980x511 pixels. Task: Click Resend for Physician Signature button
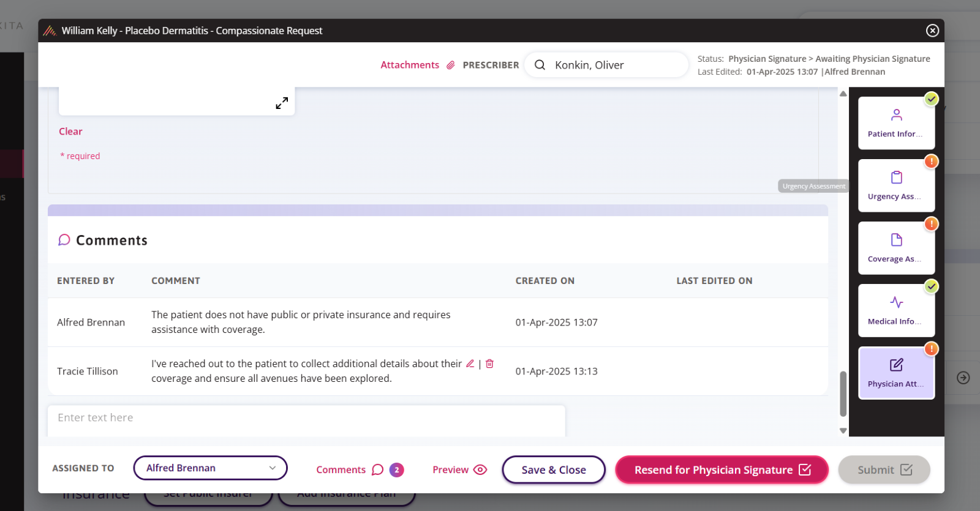tap(722, 469)
